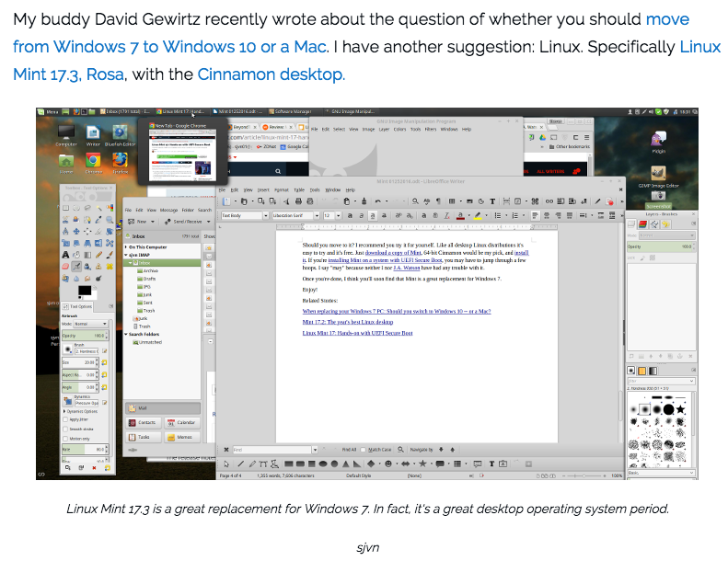Launch the GIMP Image Editor desktop icon
The image size is (728, 561).
pyautogui.click(x=658, y=177)
